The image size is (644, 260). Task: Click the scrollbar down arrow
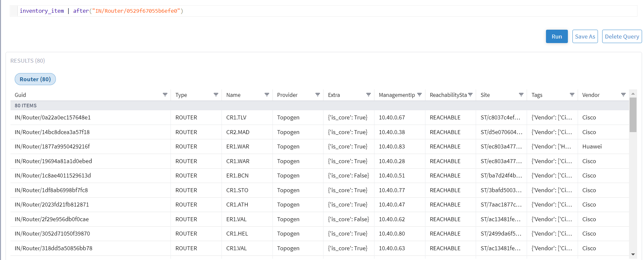pos(633,254)
